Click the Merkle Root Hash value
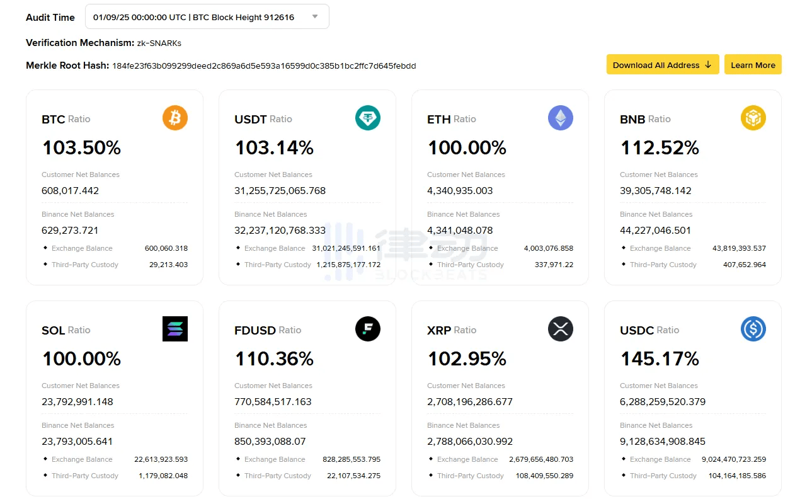Screen dimensions: 812x504 point(264,66)
